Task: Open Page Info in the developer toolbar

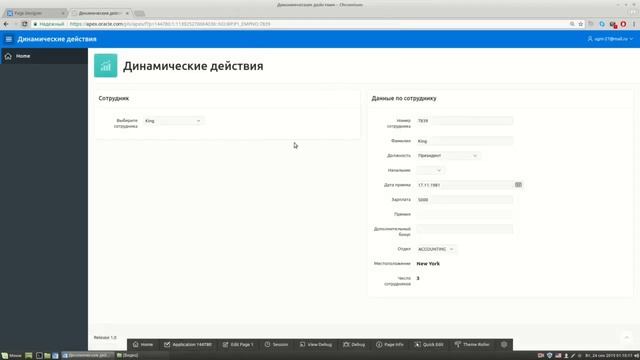Action: coord(390,344)
